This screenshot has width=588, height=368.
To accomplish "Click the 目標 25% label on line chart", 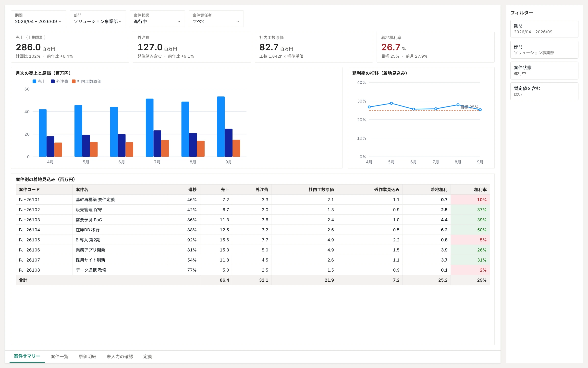I will [469, 107].
